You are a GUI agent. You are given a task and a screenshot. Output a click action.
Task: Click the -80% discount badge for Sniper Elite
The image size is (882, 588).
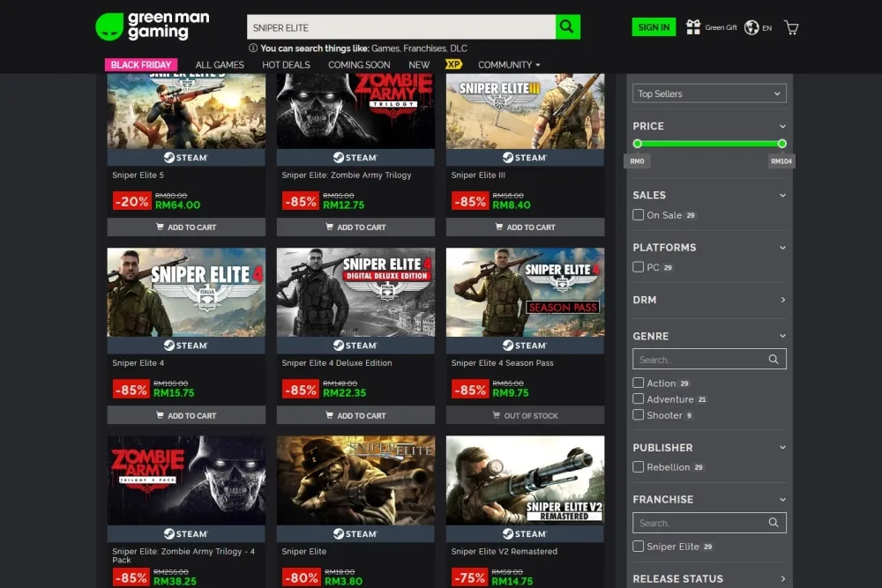pyautogui.click(x=301, y=577)
